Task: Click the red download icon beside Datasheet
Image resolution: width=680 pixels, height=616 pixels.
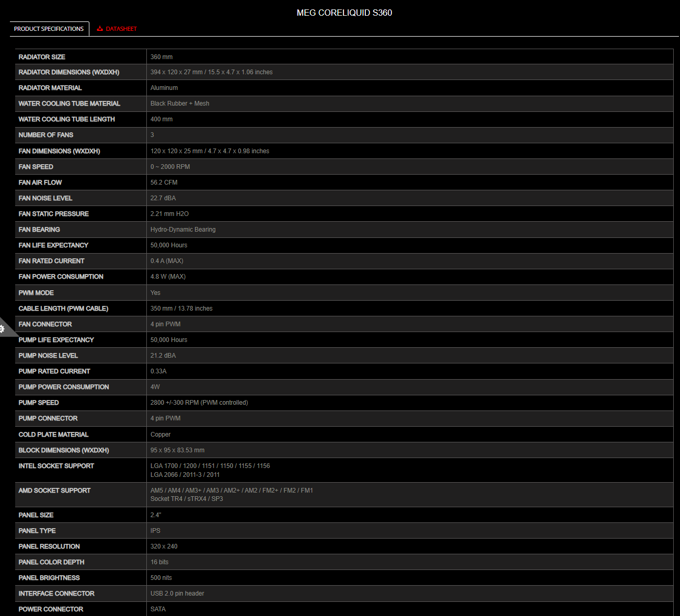Action: coord(100,29)
